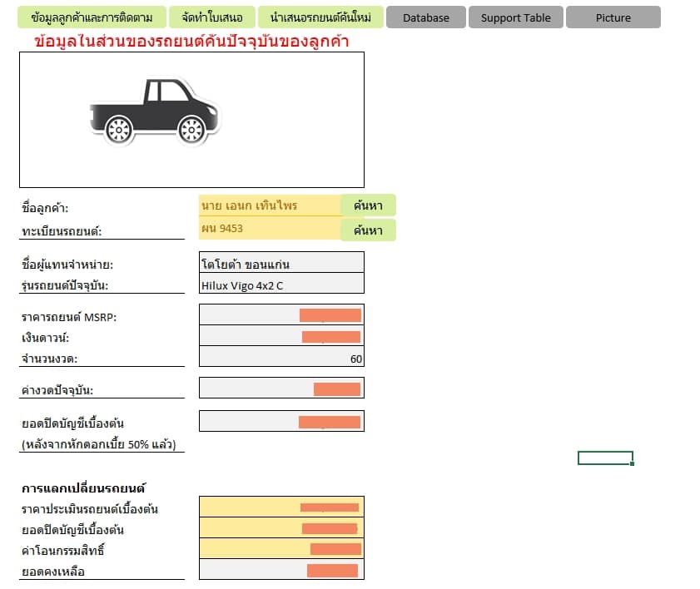Open the Support Table tab
This screenshot has height=589, width=700.
coord(515,17)
